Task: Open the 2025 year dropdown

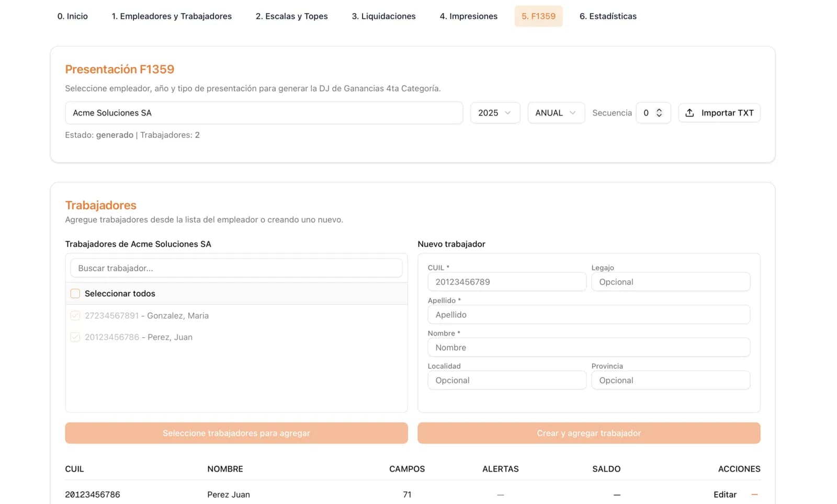Action: click(494, 113)
